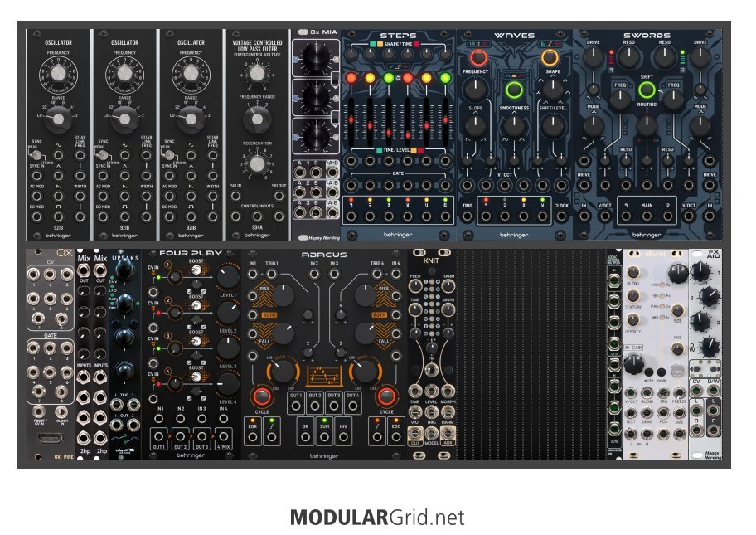The width and height of the screenshot is (756, 535).
Task: Click the Smoothness knob on WAVES
Action: tap(514, 126)
